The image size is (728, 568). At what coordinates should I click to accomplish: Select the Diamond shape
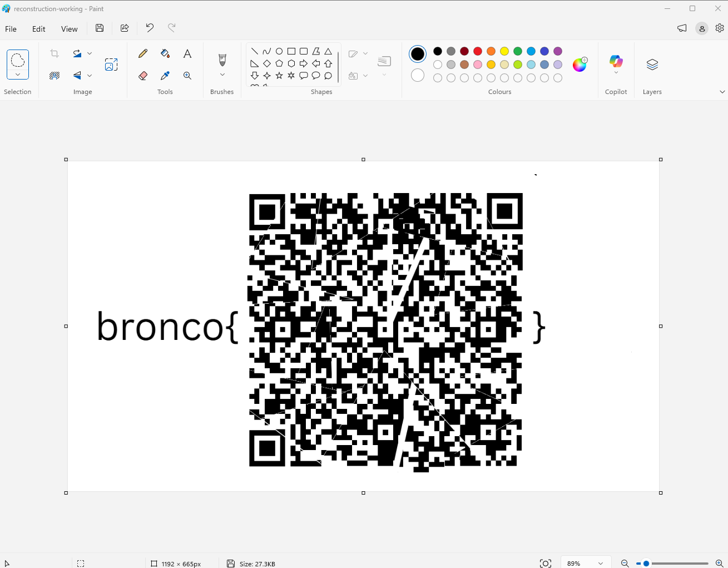(x=267, y=63)
